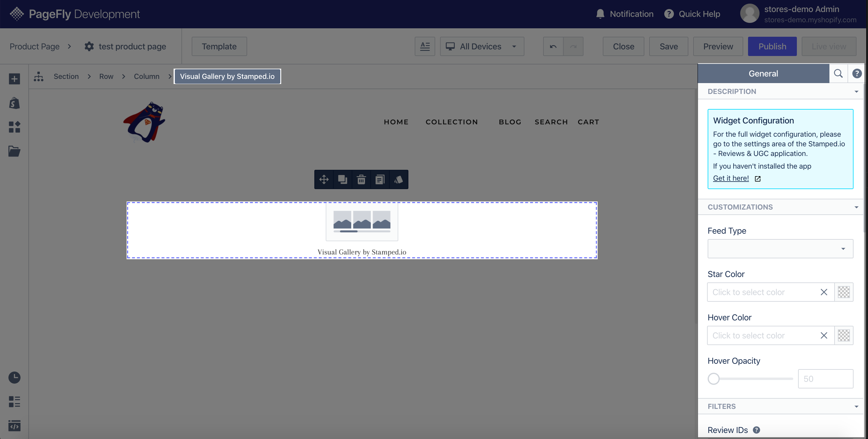This screenshot has height=439, width=868.
Task: Clear the Star Color value
Action: 824,292
